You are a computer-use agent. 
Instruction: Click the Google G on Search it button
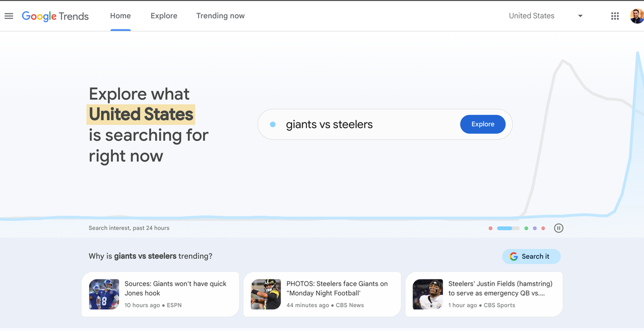point(514,256)
